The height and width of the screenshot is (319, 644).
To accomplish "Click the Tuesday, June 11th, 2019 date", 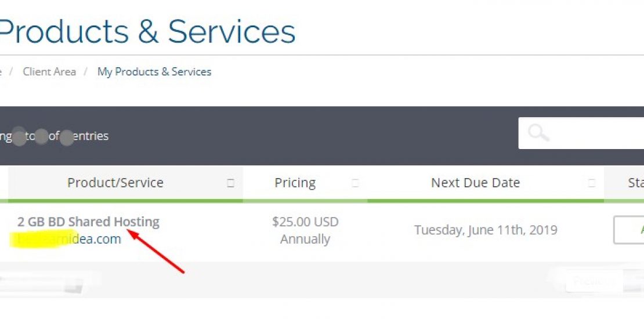I will pyautogui.click(x=486, y=230).
